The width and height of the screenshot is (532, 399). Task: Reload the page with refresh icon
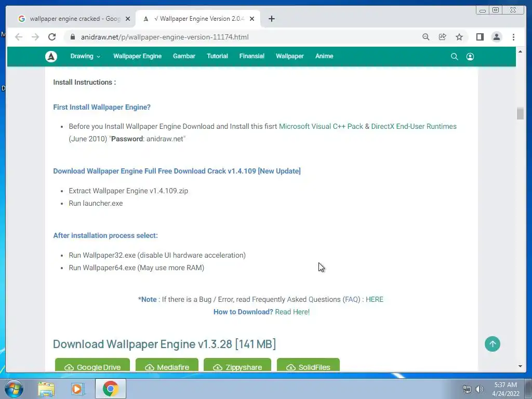(52, 37)
